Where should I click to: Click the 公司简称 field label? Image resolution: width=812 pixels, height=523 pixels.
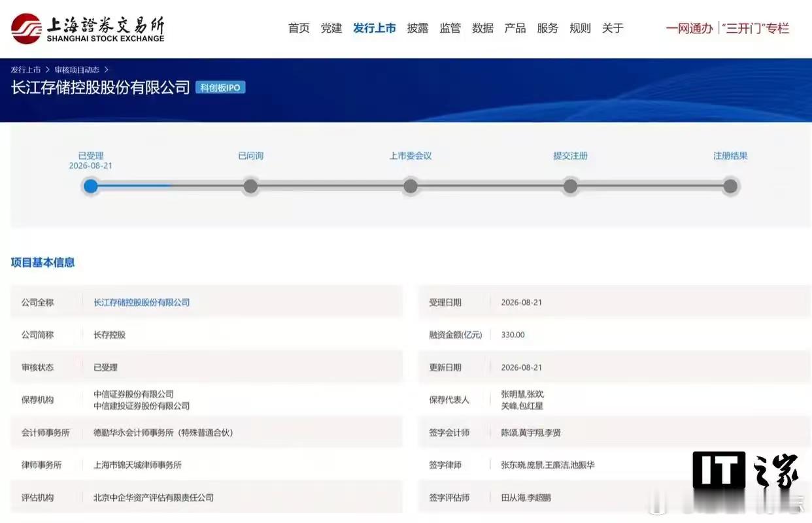pos(38,335)
